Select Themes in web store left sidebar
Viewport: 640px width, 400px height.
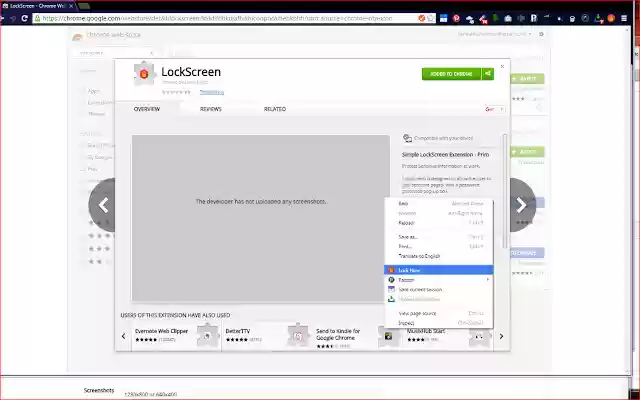pyautogui.click(x=97, y=114)
